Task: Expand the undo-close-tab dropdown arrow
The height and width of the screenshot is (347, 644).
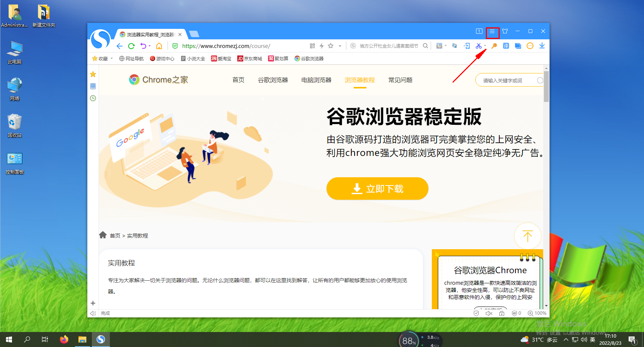Action: coord(150,46)
